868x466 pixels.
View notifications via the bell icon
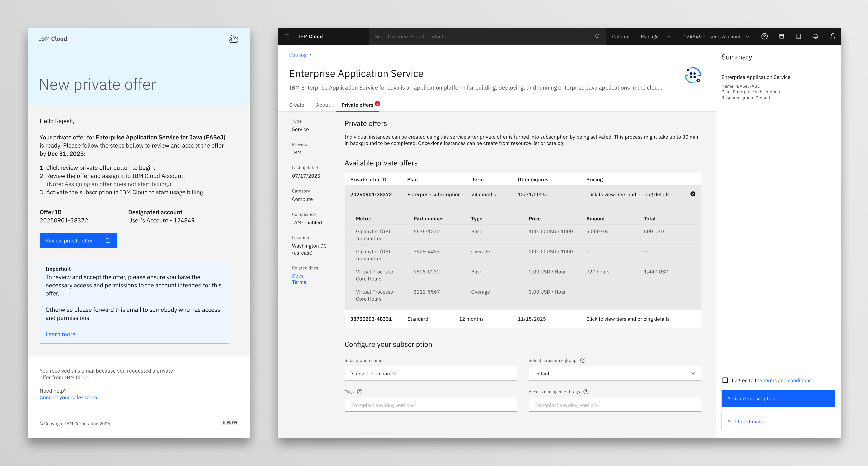click(x=815, y=36)
